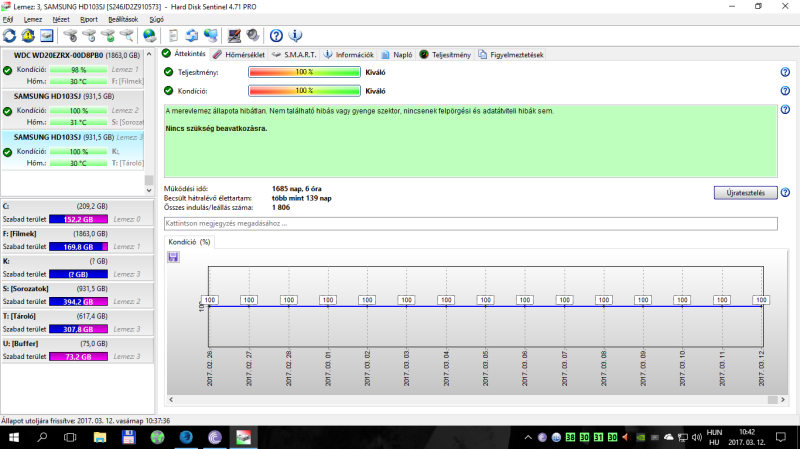
Task: Open the Nézet menu
Action: click(61, 19)
